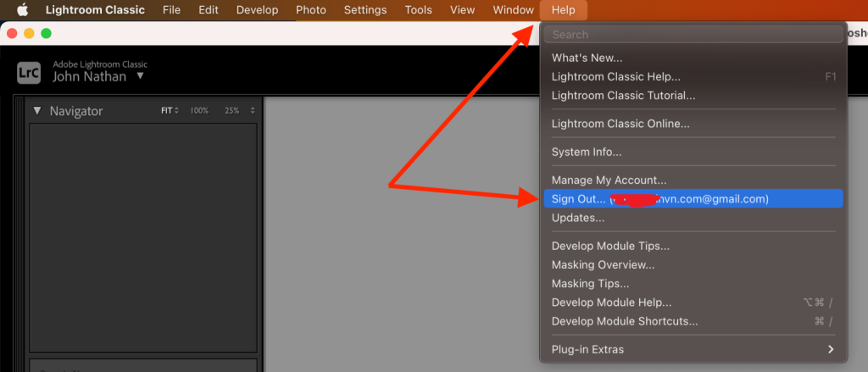Select FIT zoom level in Navigator
Viewport: 868px width, 372px height.
pyautogui.click(x=170, y=111)
